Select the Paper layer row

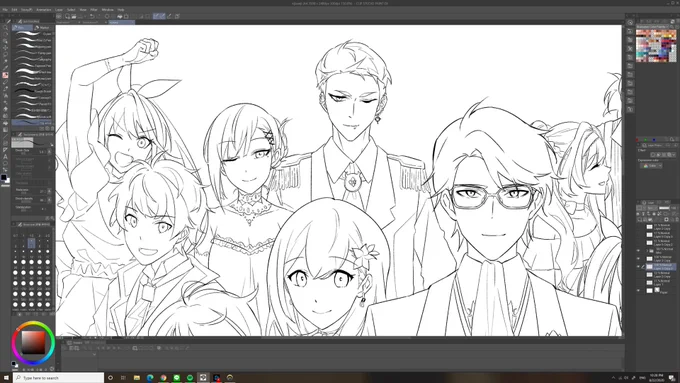[657, 291]
